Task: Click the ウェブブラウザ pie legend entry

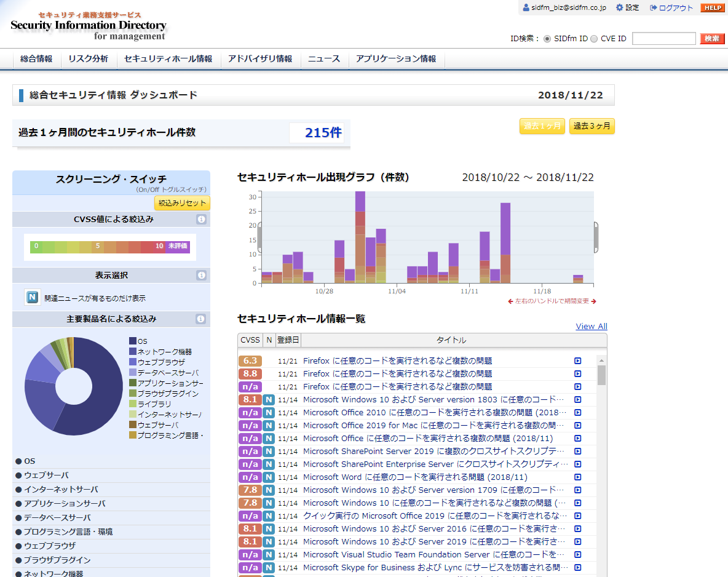Action: click(157, 362)
